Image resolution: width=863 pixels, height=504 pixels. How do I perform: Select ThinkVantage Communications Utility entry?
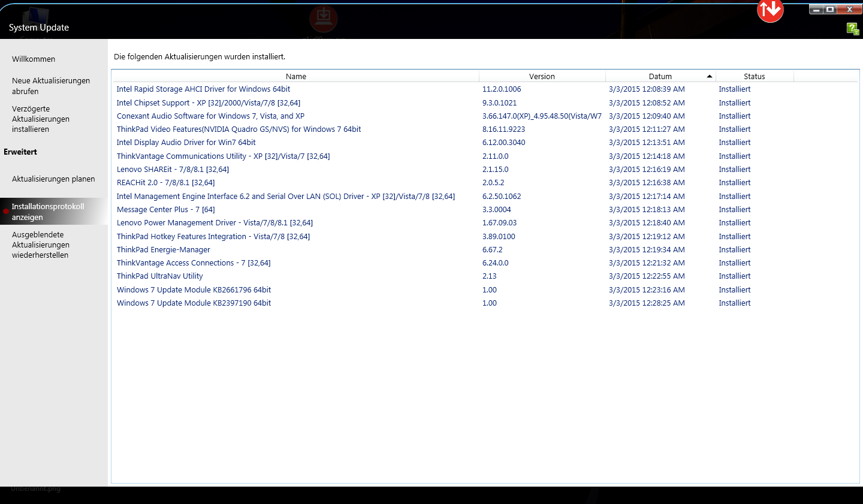(223, 156)
